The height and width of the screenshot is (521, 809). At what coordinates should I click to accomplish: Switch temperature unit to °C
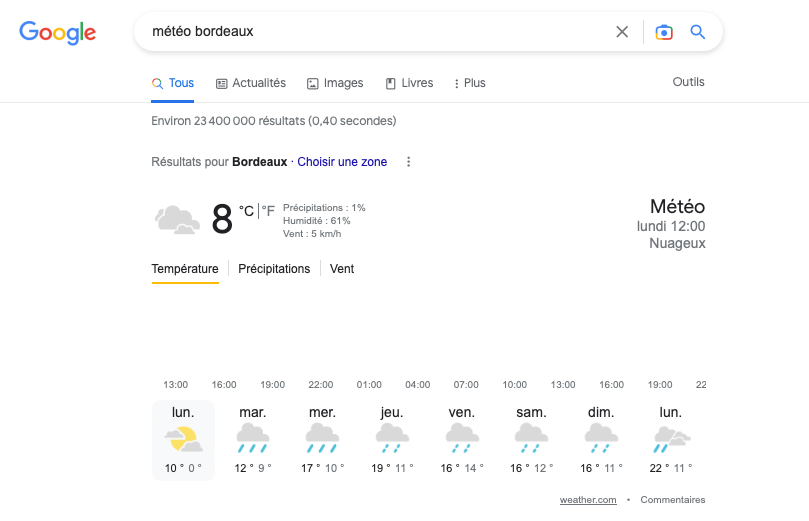[246, 211]
